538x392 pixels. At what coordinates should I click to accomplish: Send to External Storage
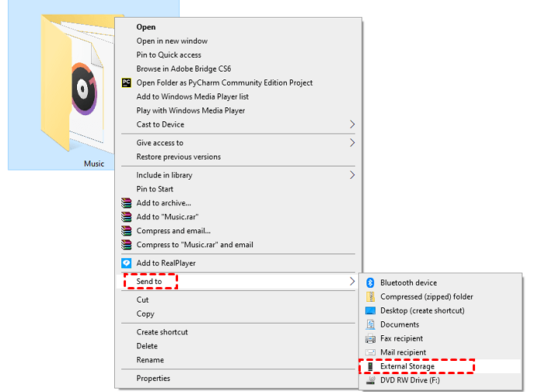tap(441, 366)
